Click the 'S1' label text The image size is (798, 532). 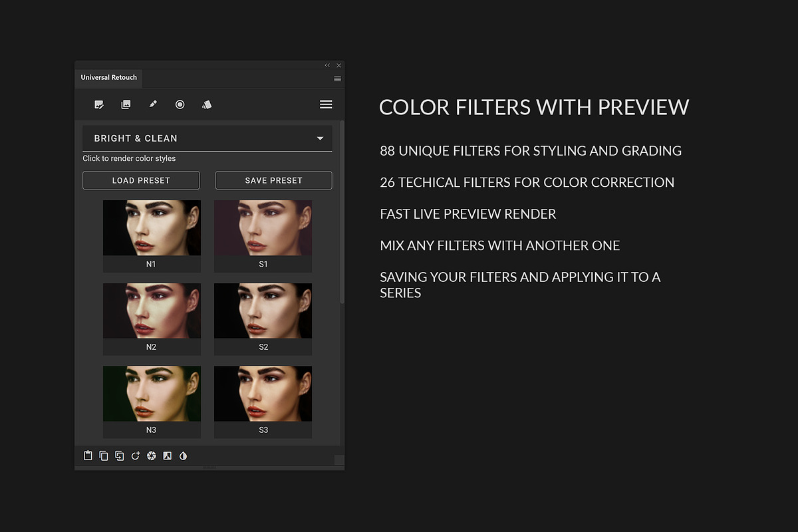[x=263, y=264]
